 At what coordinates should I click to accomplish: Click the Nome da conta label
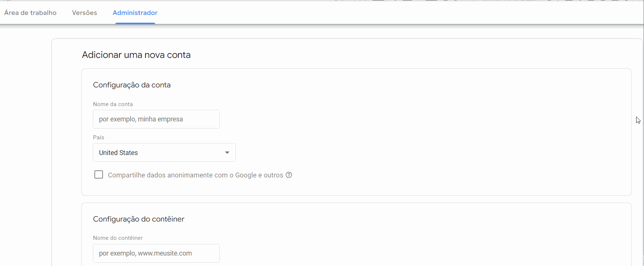113,104
